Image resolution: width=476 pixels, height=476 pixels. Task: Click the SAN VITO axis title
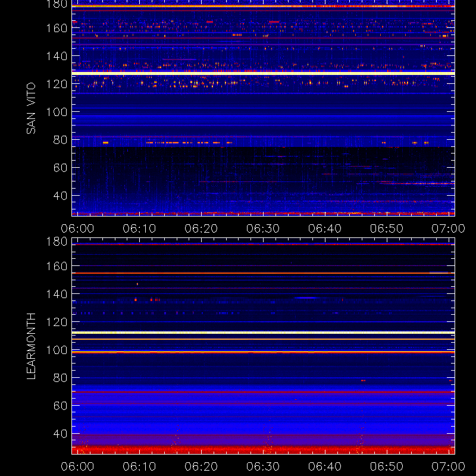(31, 108)
